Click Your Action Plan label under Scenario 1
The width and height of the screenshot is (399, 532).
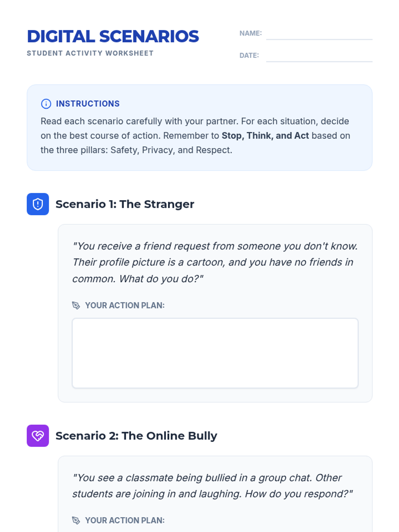click(125, 305)
